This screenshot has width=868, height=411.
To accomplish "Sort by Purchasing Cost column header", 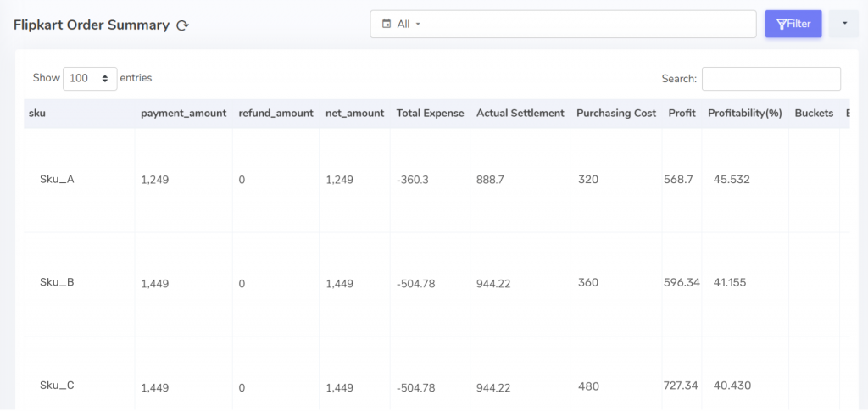I will tap(616, 114).
